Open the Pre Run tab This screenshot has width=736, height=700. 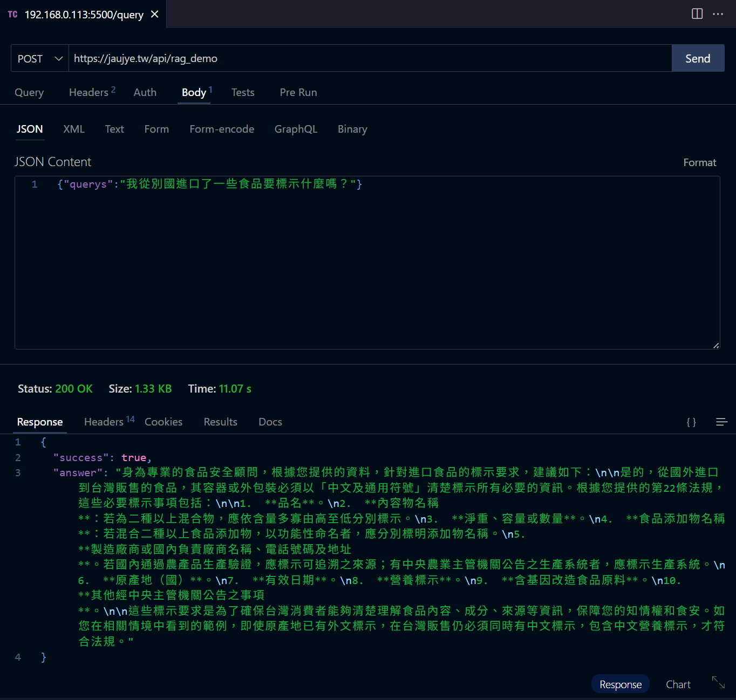click(298, 92)
